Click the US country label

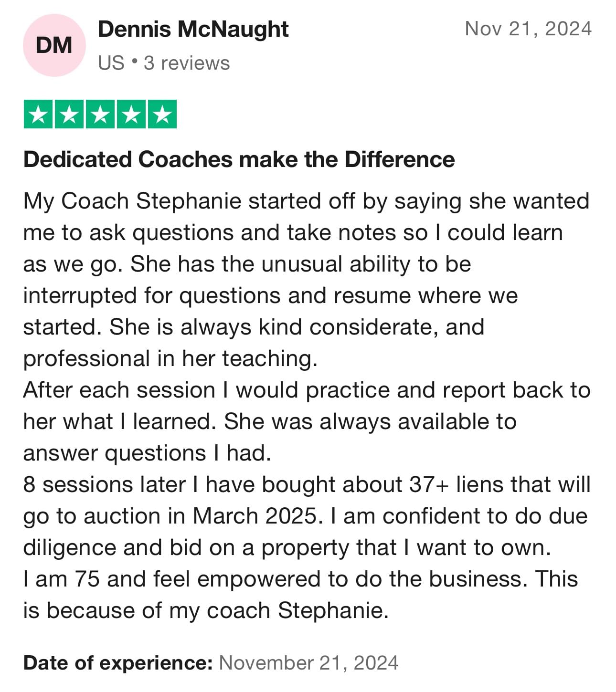point(111,63)
